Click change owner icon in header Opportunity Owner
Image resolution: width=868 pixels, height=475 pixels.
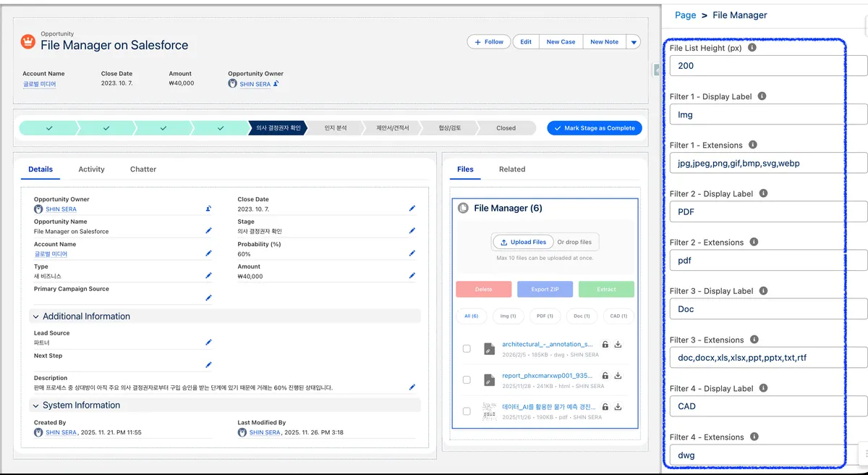click(x=276, y=84)
